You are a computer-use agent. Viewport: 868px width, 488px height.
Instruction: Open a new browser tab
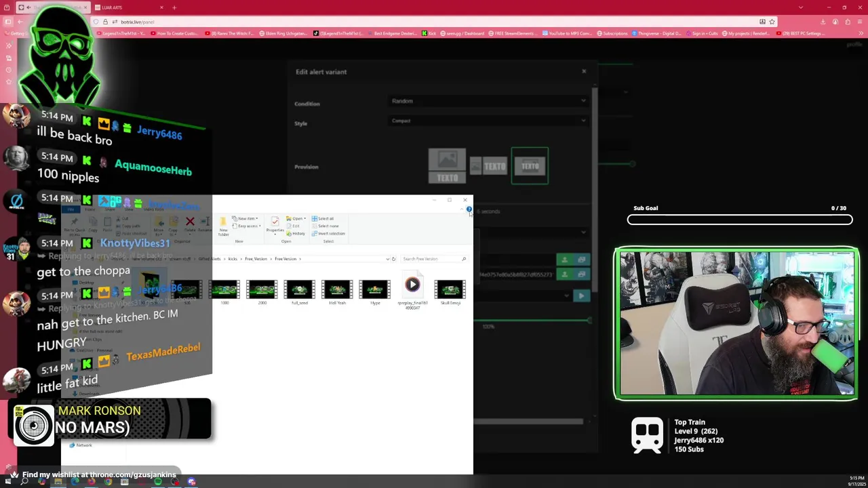pyautogui.click(x=174, y=7)
